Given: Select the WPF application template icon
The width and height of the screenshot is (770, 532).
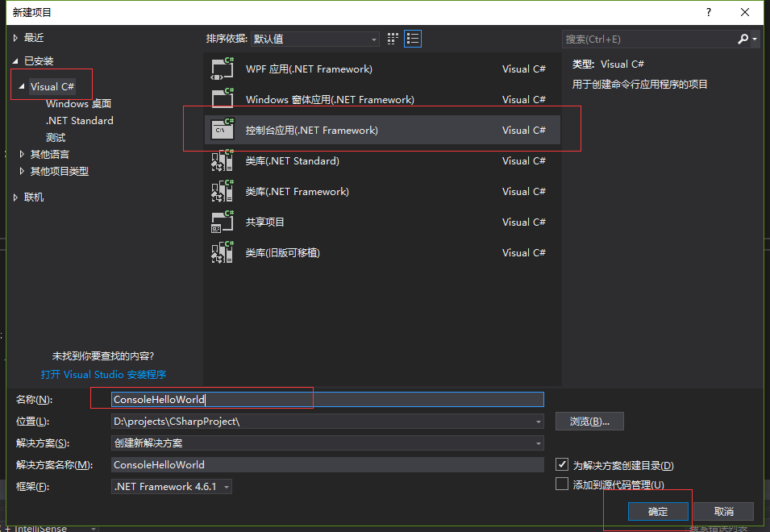Looking at the screenshot, I should pyautogui.click(x=223, y=69).
